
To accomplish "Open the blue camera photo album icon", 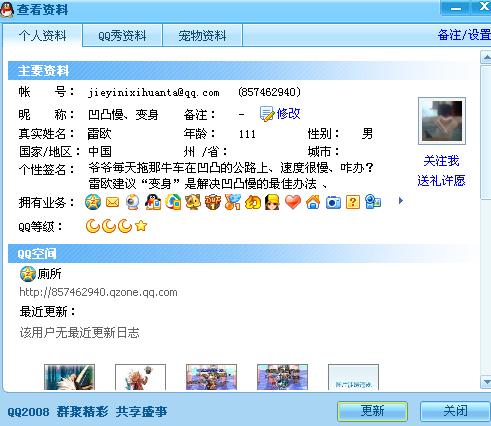I will click(333, 202).
